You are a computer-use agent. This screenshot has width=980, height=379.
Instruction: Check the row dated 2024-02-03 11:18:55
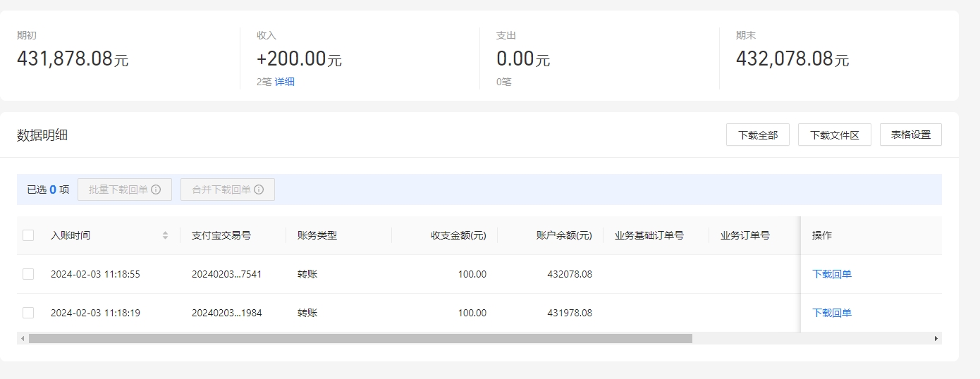coord(28,274)
